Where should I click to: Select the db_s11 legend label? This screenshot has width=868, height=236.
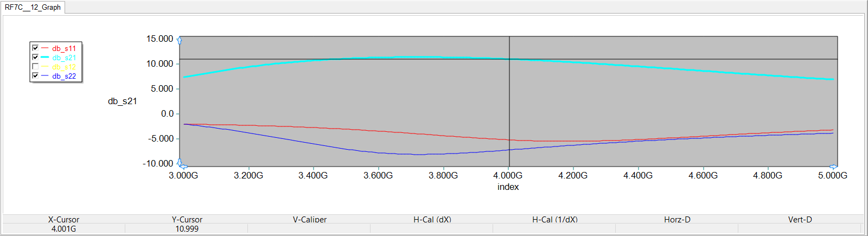[64, 48]
